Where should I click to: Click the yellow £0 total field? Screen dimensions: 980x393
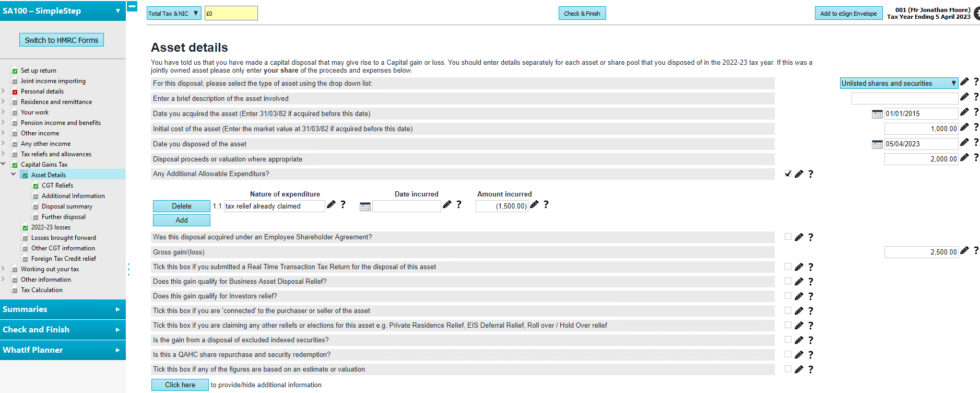coord(231,13)
